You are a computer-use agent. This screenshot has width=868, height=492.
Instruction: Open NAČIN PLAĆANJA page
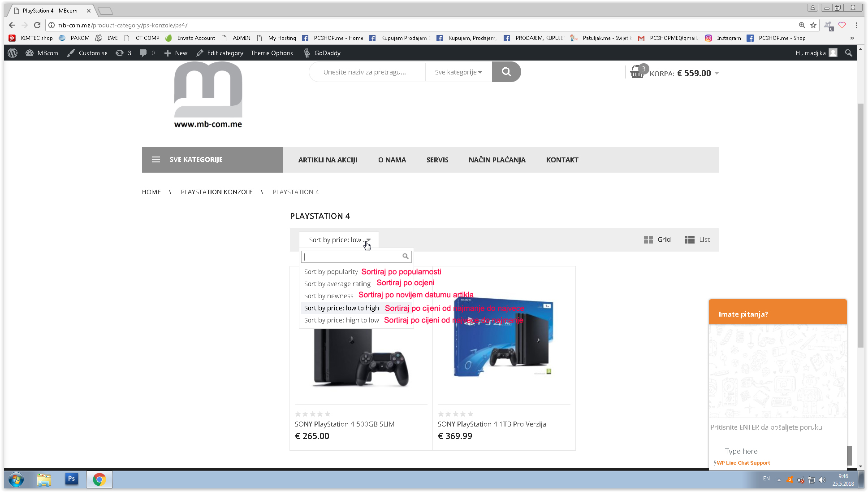pyautogui.click(x=497, y=160)
